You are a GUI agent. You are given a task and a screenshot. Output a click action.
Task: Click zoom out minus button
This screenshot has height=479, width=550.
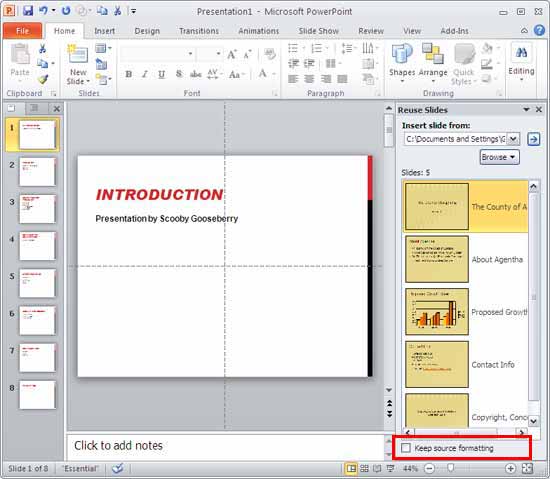pos(429,468)
